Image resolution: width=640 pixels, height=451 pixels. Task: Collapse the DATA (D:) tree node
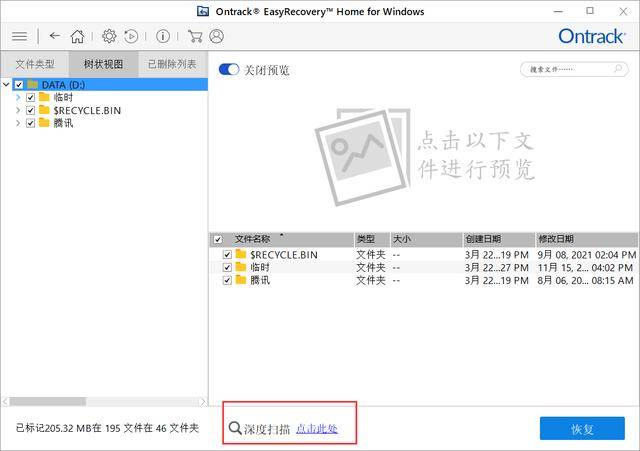pyautogui.click(x=6, y=85)
